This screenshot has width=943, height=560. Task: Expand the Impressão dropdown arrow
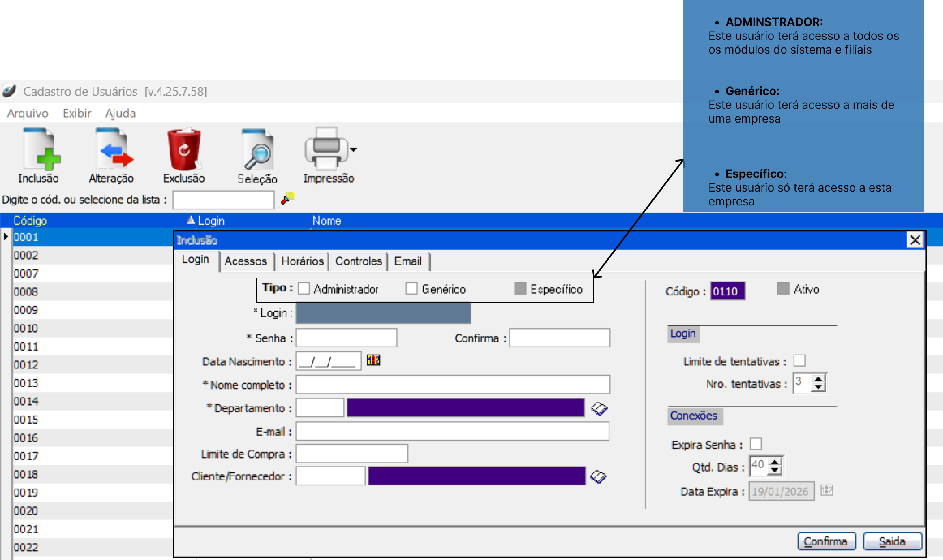[353, 149]
